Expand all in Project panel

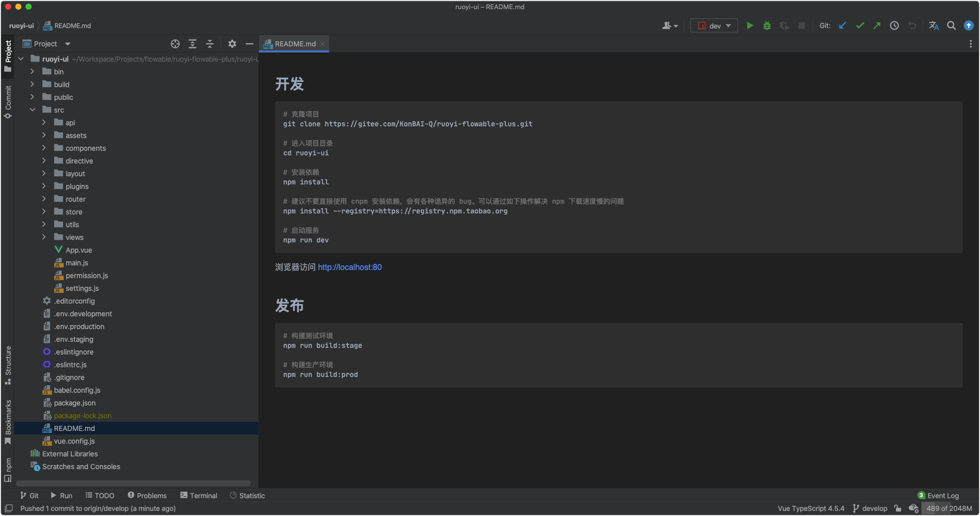click(x=193, y=44)
